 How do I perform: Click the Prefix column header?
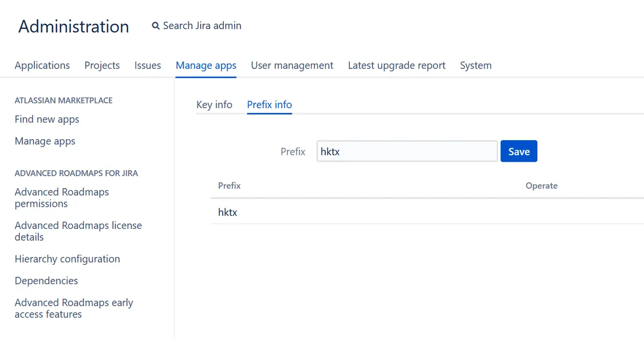(x=229, y=186)
